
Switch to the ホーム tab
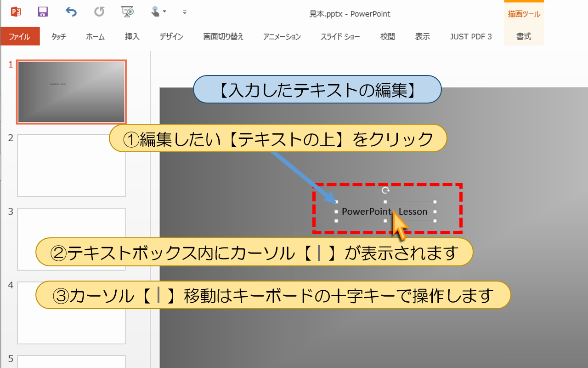point(95,37)
